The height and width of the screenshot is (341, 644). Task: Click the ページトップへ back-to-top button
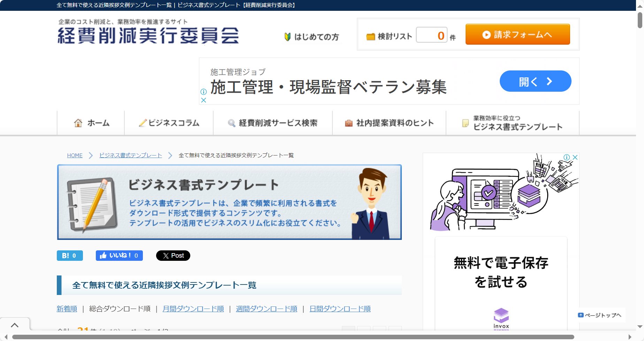600,315
